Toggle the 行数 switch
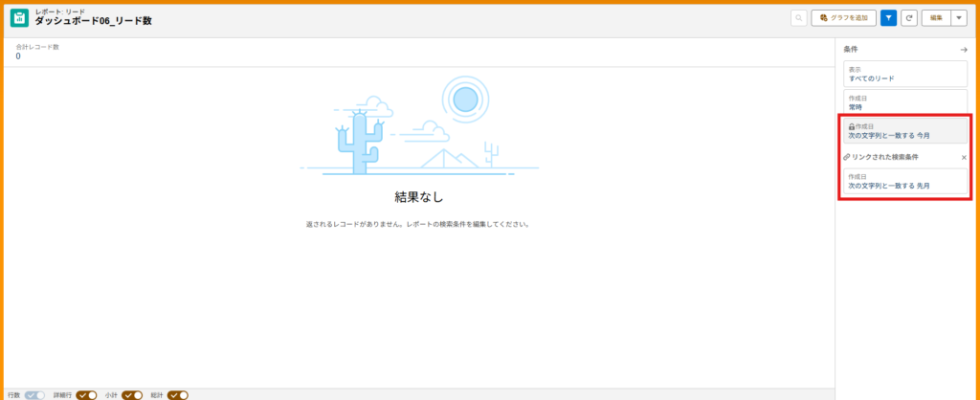 tap(35, 394)
